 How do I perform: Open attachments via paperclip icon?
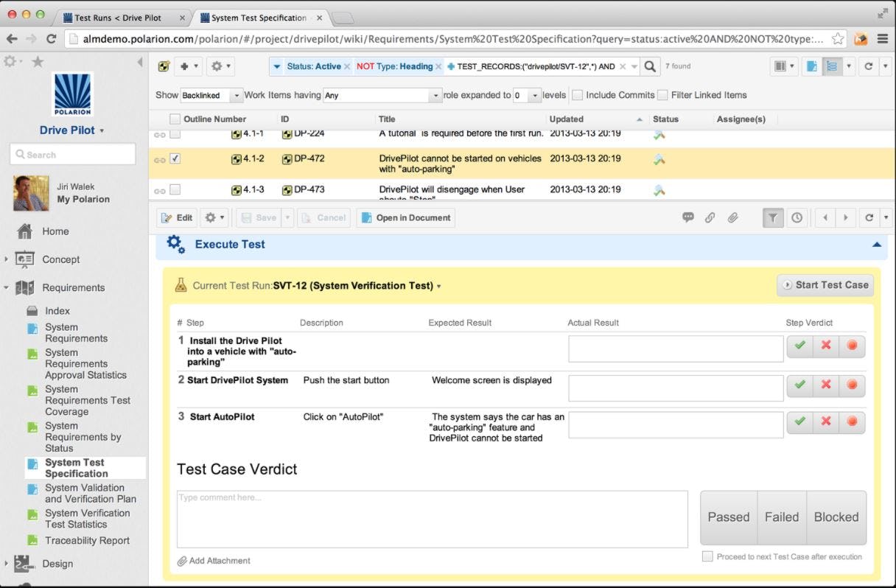[732, 217]
